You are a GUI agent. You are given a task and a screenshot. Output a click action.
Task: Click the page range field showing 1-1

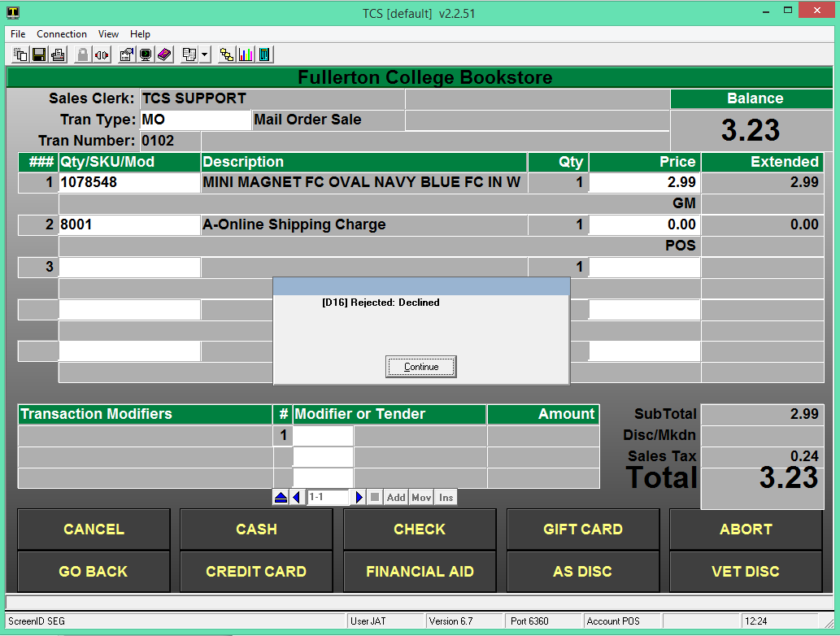(x=328, y=497)
